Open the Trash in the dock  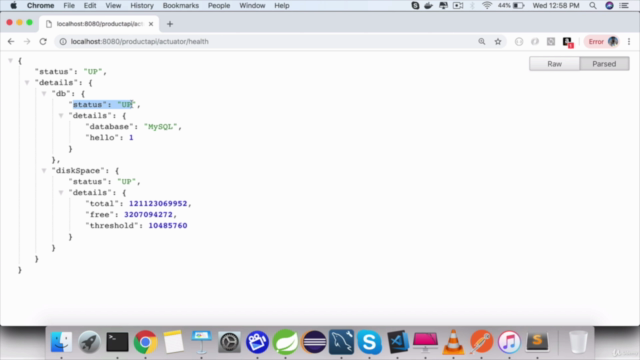pyautogui.click(x=578, y=342)
